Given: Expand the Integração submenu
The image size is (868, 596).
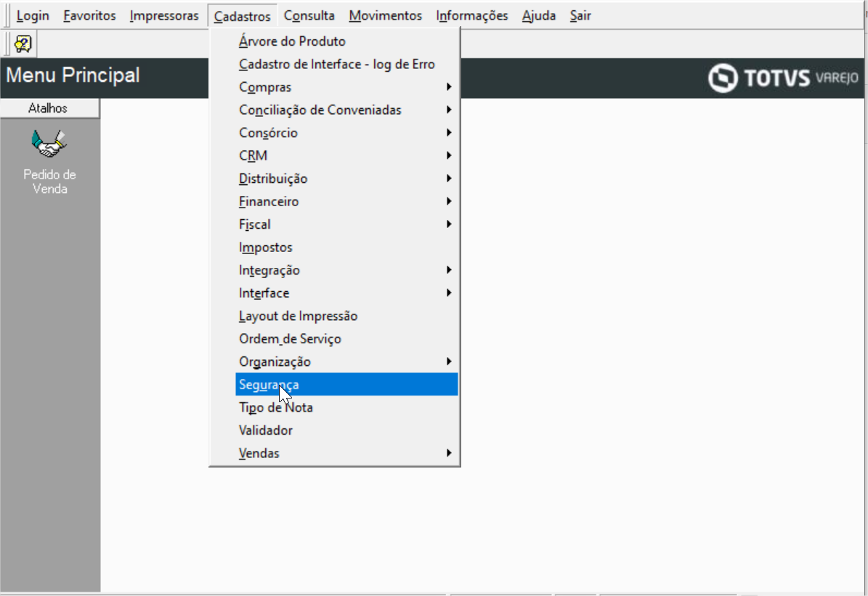Looking at the screenshot, I should (346, 270).
